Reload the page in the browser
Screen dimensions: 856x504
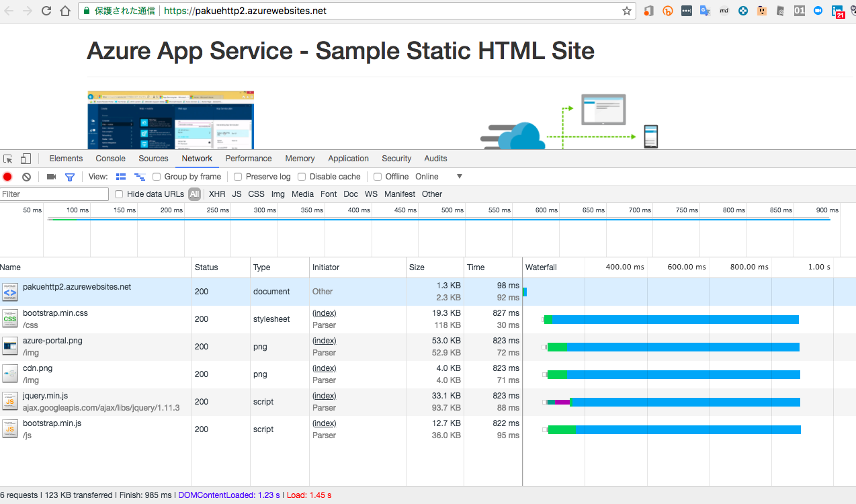click(46, 11)
